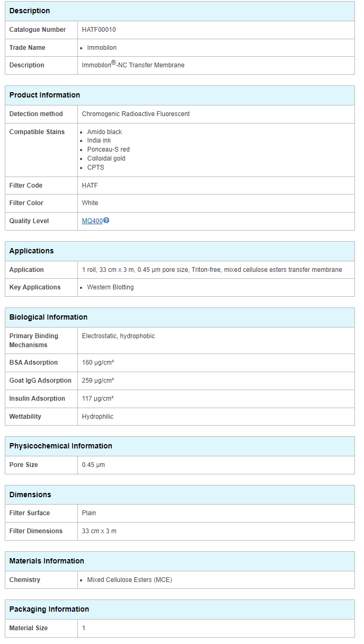
Task: Click the Biological Information section header
Action: [x=48, y=317]
